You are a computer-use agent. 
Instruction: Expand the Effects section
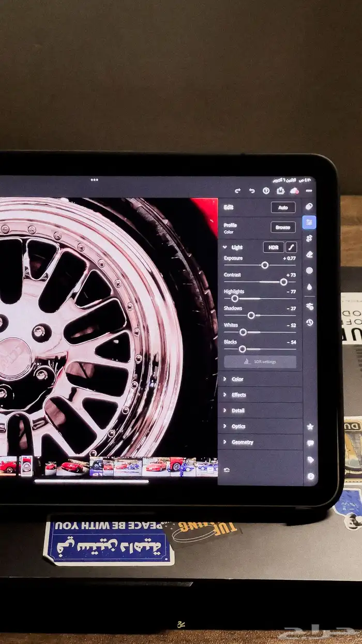pyautogui.click(x=238, y=395)
